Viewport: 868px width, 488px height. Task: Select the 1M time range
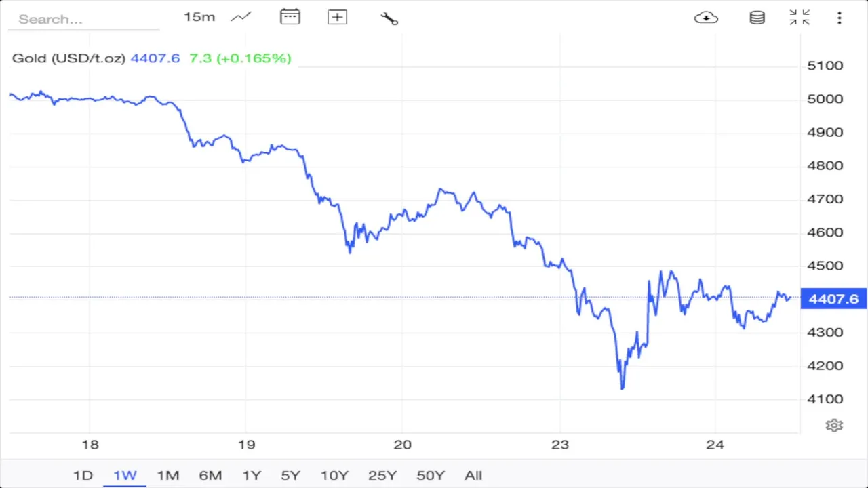tap(167, 475)
